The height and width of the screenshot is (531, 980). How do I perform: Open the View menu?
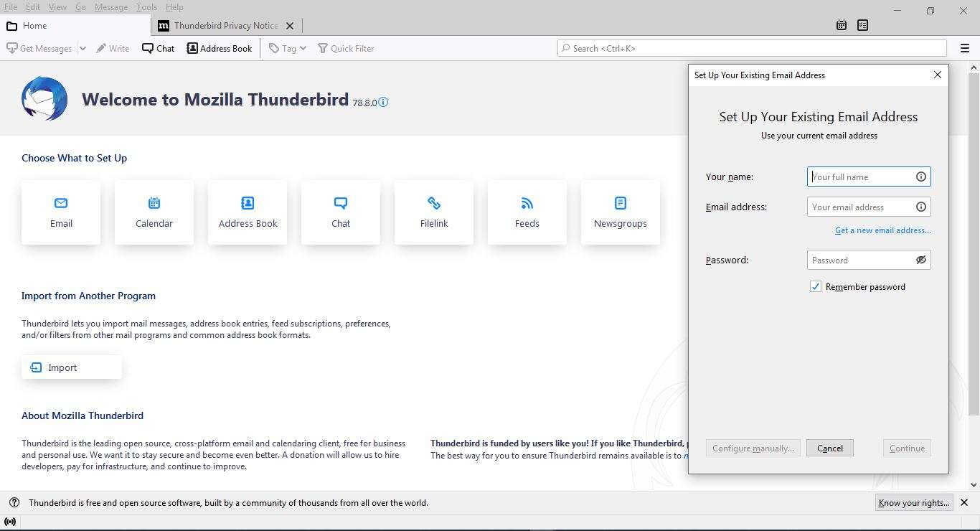(57, 7)
